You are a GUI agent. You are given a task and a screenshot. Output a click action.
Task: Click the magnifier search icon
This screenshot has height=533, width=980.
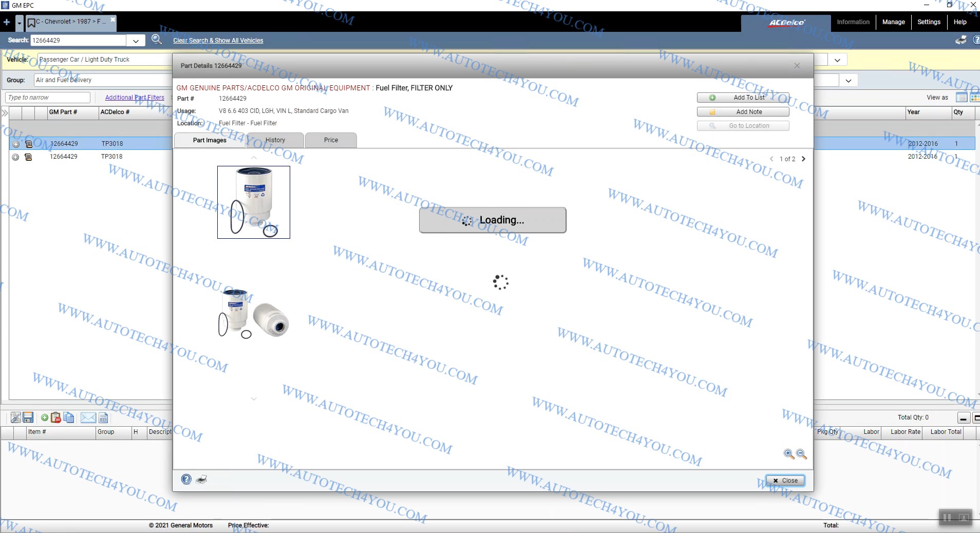(157, 40)
